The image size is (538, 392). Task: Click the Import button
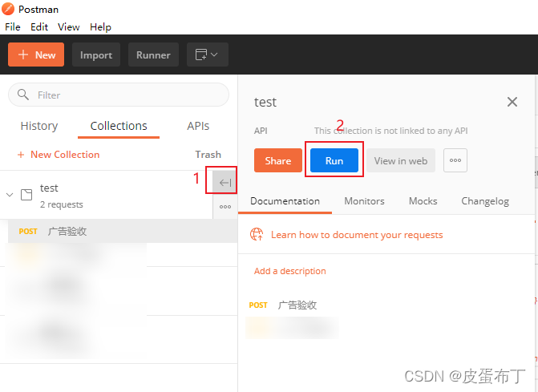click(96, 55)
